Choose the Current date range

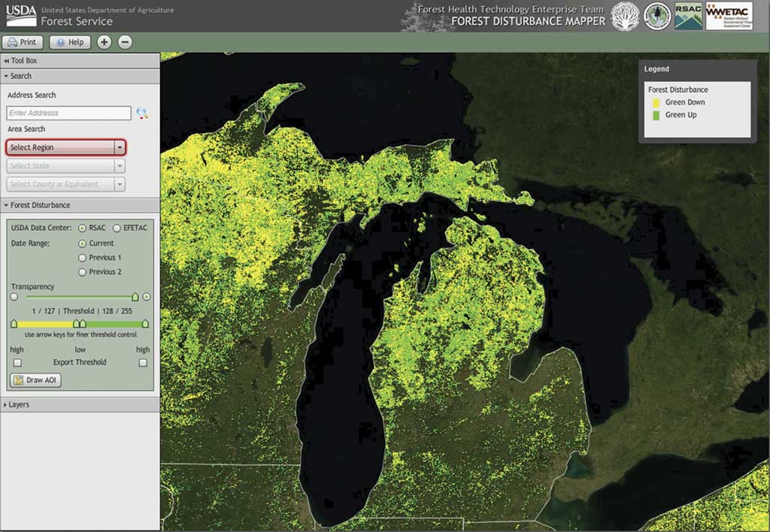[x=82, y=243]
